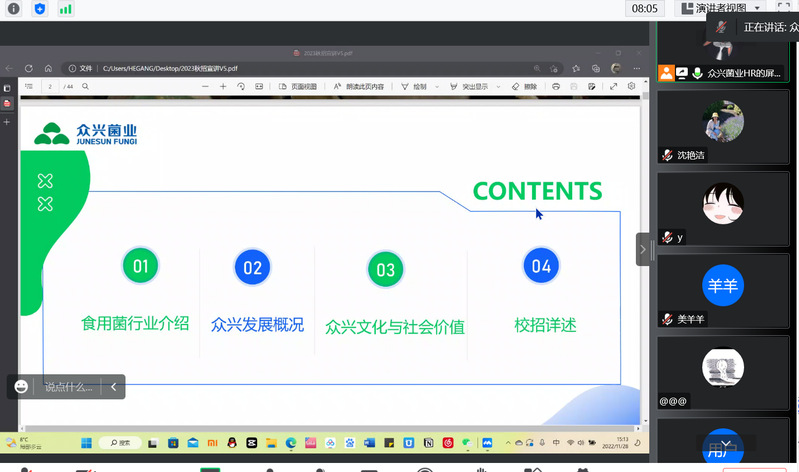The image size is (799, 472).
Task: Open QQ penguin on the taskbar
Action: click(232, 443)
